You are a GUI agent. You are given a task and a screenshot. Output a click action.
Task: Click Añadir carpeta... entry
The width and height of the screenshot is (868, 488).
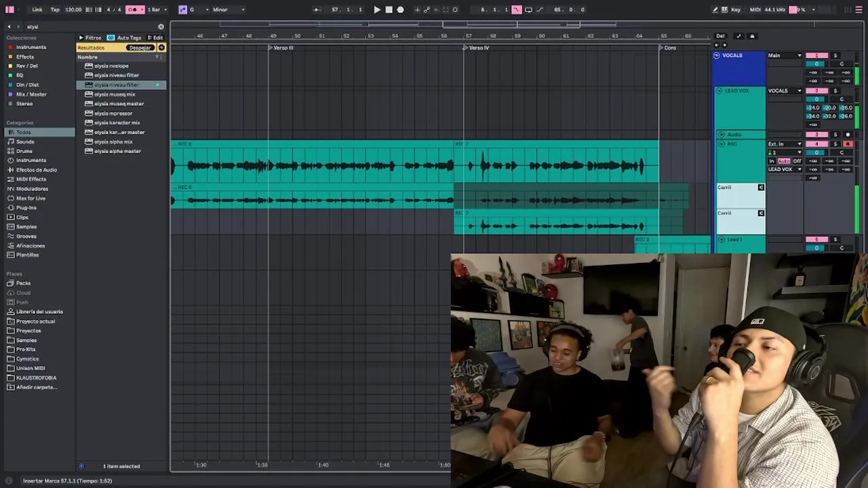coord(37,387)
